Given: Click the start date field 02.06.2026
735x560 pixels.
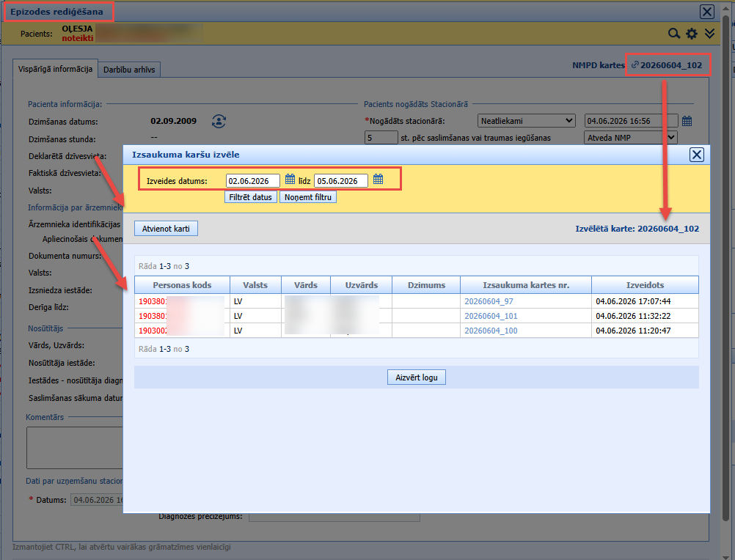Looking at the screenshot, I should coord(252,181).
